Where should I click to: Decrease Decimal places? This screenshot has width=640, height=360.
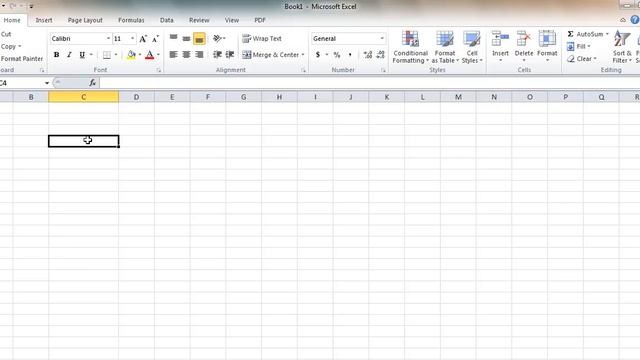tap(380, 55)
